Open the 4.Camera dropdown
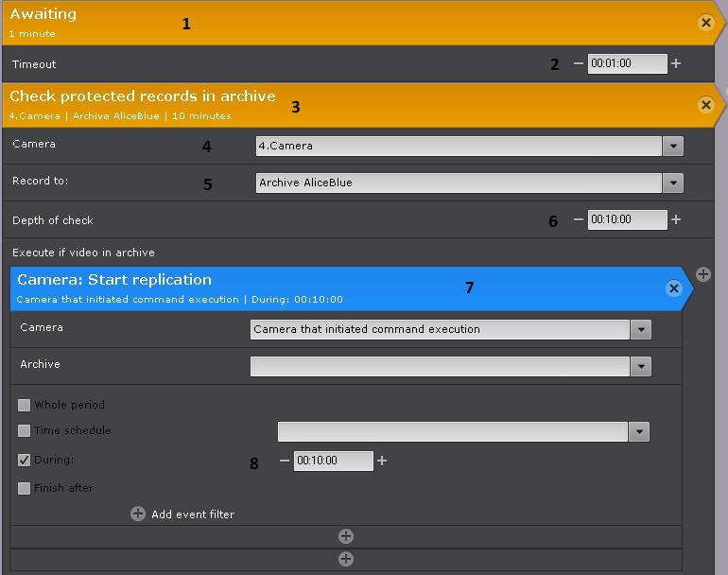This screenshot has width=728, height=575. coord(672,147)
